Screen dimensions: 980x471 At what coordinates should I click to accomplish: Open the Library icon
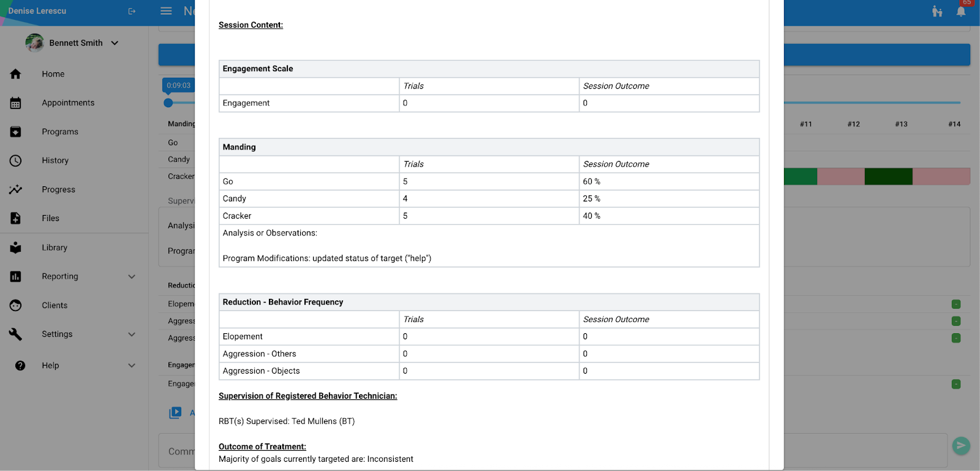coord(15,247)
